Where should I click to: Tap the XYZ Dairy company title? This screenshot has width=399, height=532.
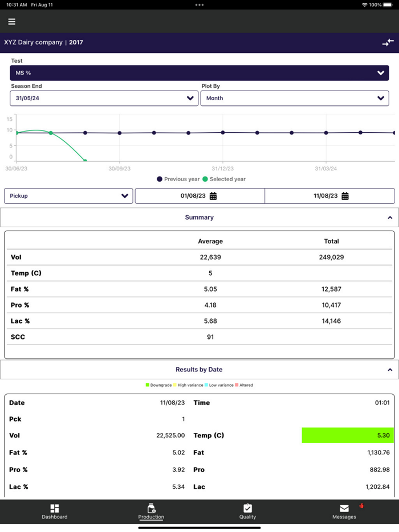click(x=33, y=42)
